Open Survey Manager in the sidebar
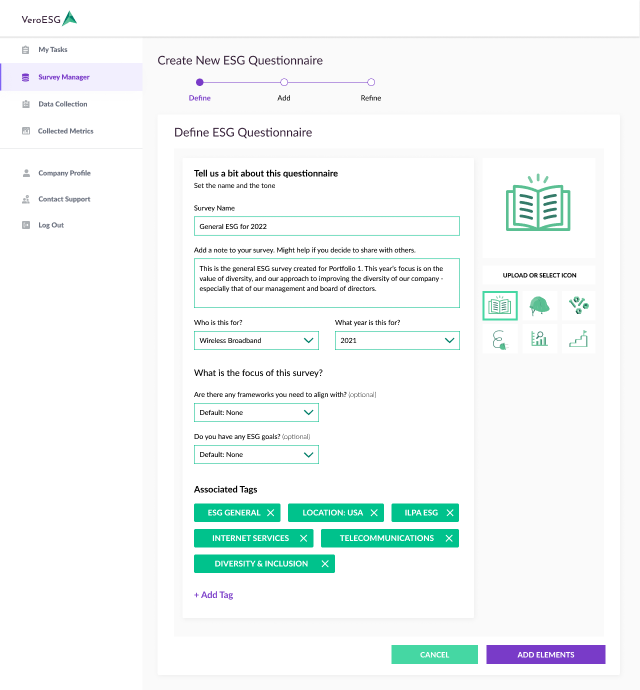640x690 pixels. 64,77
